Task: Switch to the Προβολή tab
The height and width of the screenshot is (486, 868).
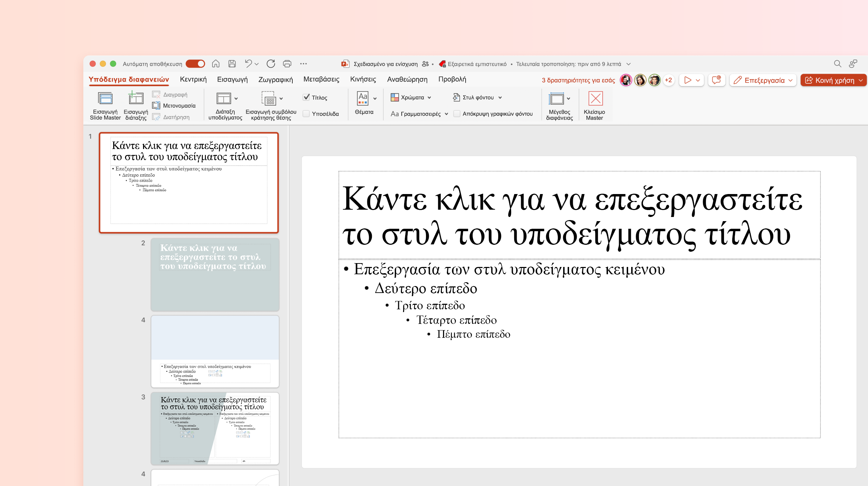Action: (x=452, y=79)
